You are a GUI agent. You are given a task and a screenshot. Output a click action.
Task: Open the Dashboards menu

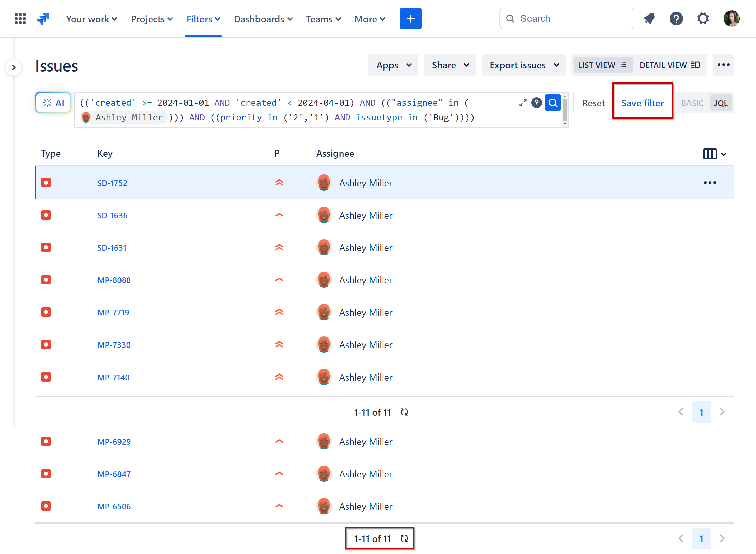click(x=263, y=19)
